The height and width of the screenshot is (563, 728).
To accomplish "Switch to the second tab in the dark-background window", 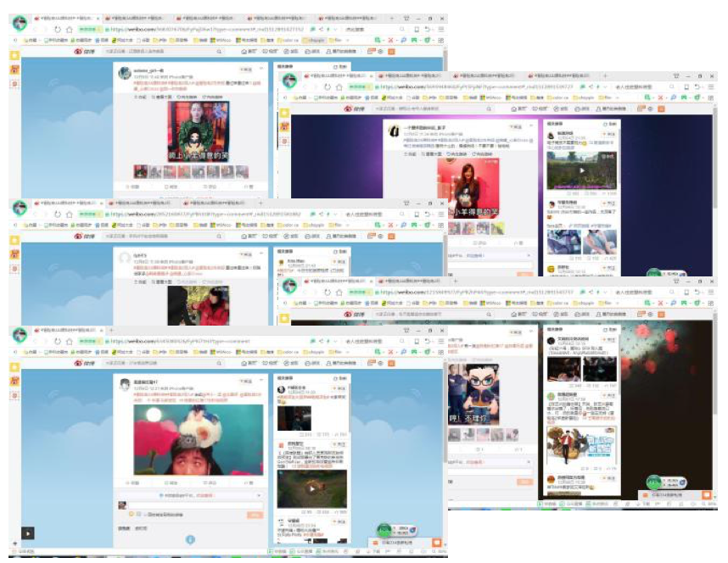I will 412,281.
